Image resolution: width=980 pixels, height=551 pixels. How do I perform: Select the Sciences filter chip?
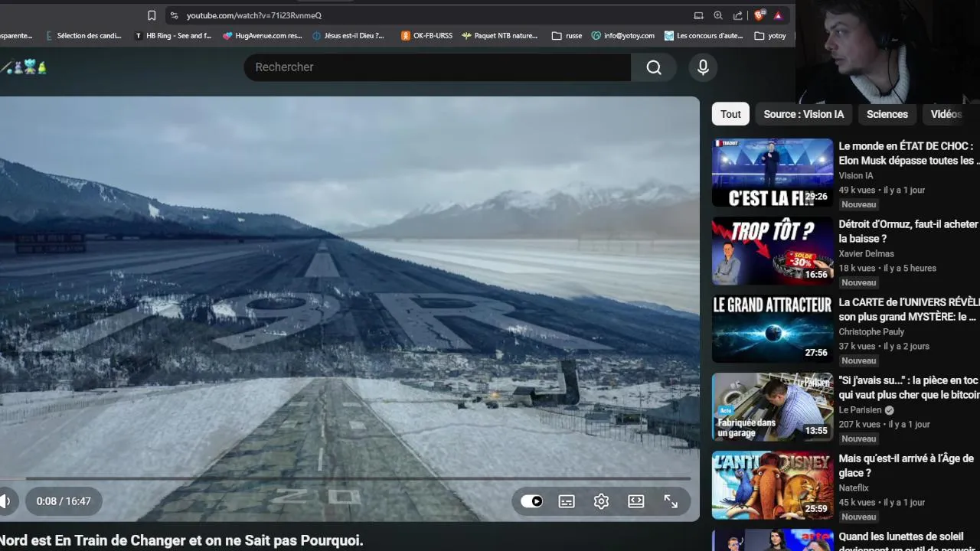tap(887, 114)
